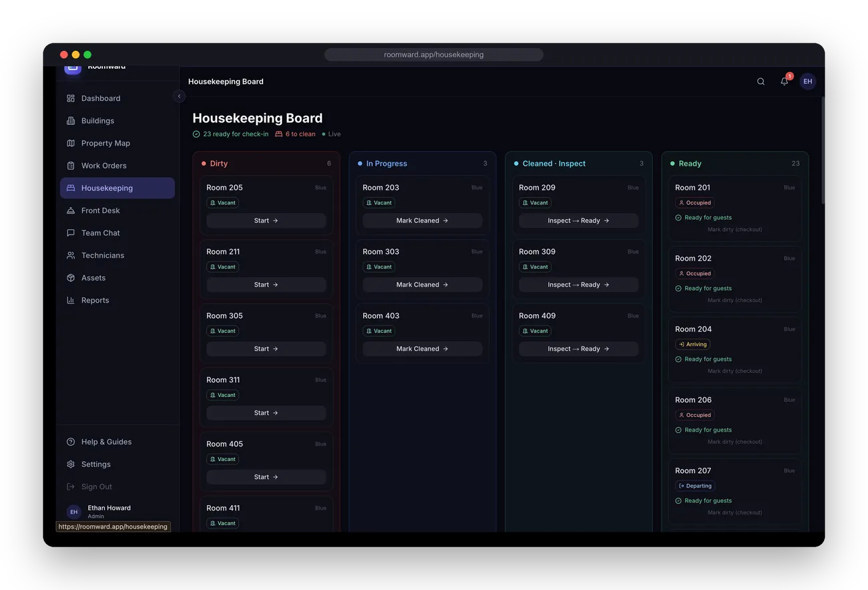The width and height of the screenshot is (868, 590).
Task: Click the Help & Guides question icon
Action: pos(71,442)
